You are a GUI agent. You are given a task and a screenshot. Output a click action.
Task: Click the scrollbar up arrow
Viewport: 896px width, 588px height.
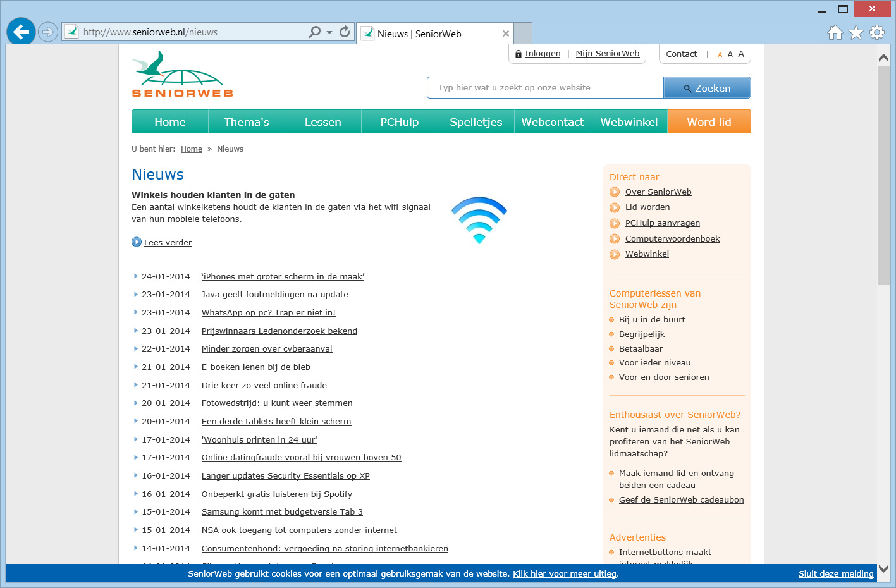pyautogui.click(x=884, y=58)
